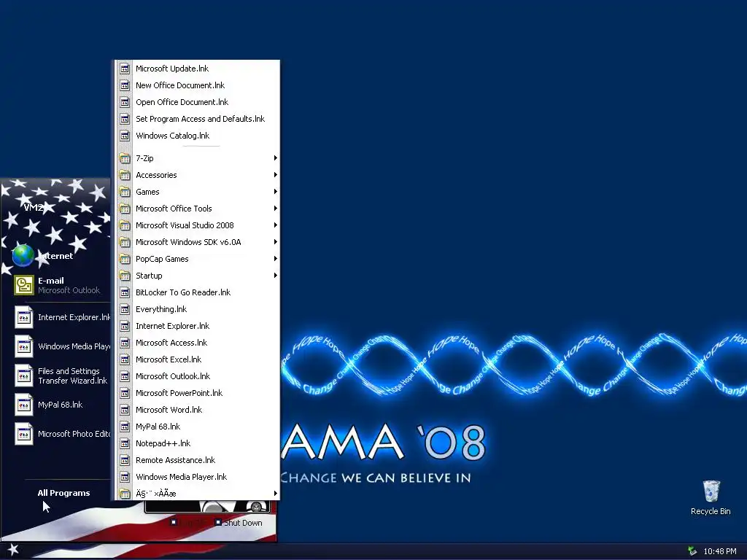Viewport: 747px width, 560px height.
Task: Expand Microsoft Visual Studio 2008 submenu arrow
Action: pyautogui.click(x=275, y=225)
